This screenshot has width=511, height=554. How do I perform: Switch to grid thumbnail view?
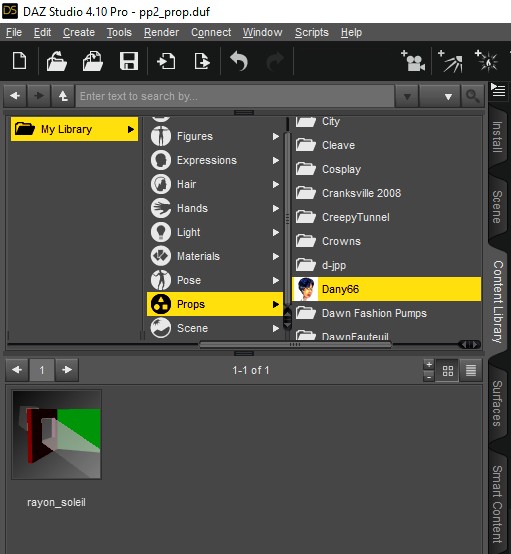pos(448,371)
